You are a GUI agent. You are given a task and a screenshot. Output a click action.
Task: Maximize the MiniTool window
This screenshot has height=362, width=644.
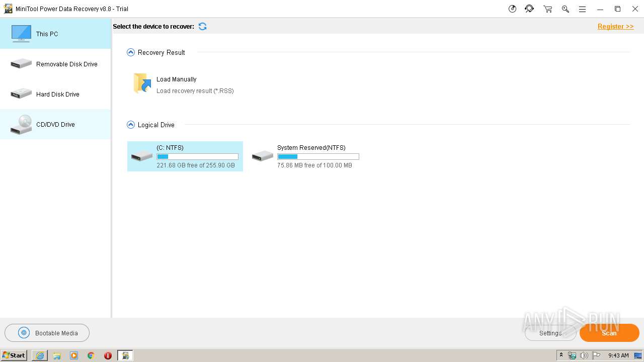618,9
